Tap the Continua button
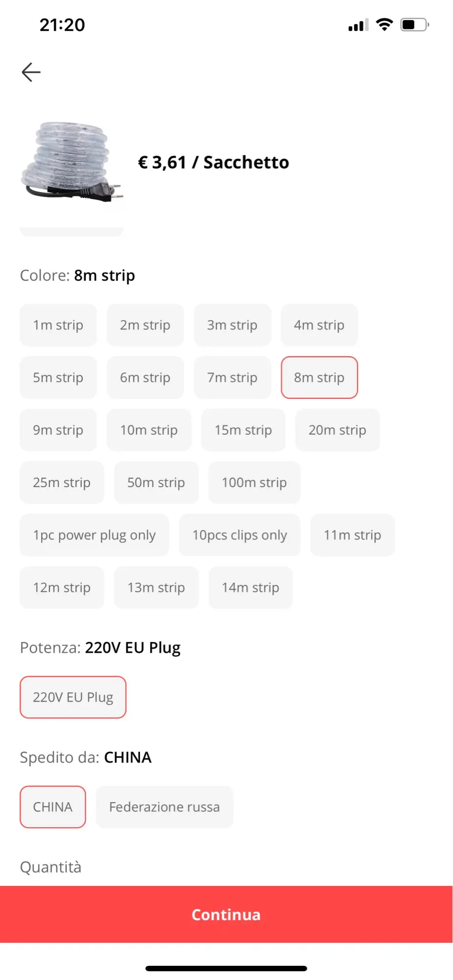 pyautogui.click(x=226, y=914)
